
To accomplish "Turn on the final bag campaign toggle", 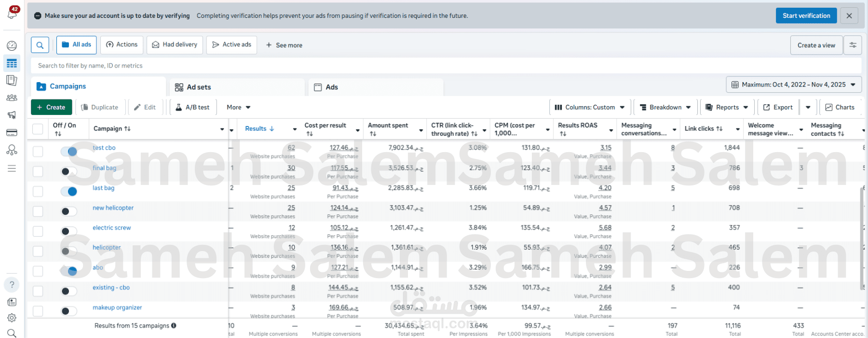I will click(69, 171).
